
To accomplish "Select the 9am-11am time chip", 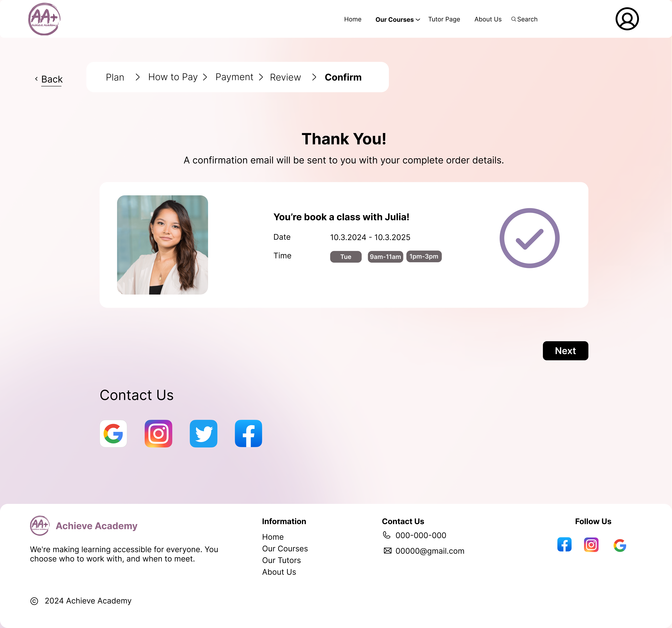I will [385, 257].
